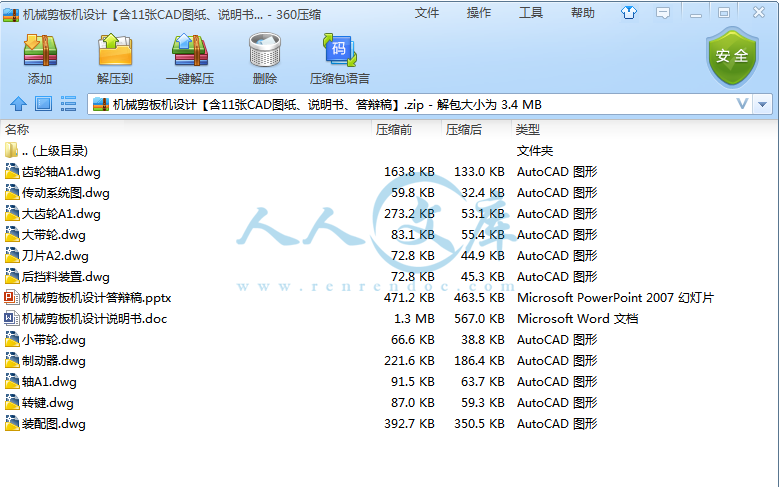
Task: Open the 文件 menu
Action: tap(427, 13)
